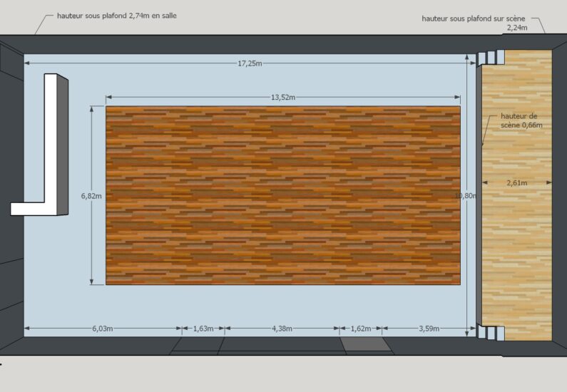Click the "6,03m" bottom wall dimension
This screenshot has height=392, width=567.
click(x=102, y=329)
